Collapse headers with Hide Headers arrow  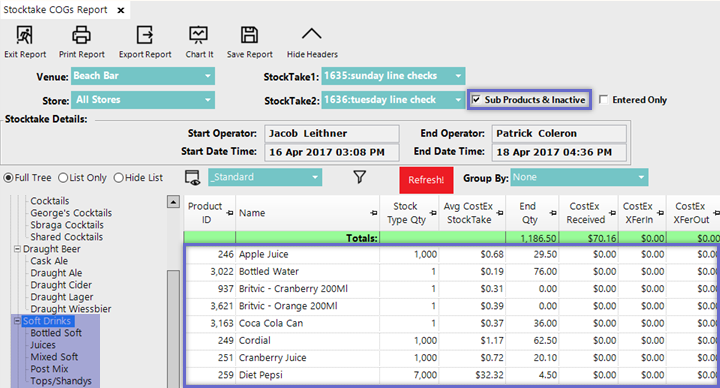point(312,34)
